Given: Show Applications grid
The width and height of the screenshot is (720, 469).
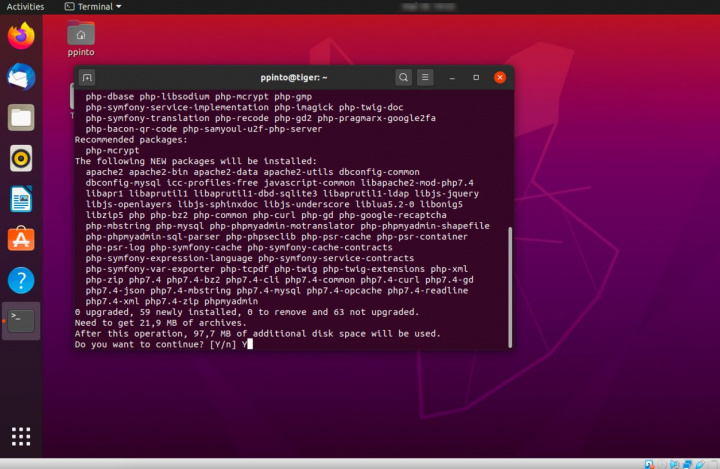Looking at the screenshot, I should pos(21,436).
